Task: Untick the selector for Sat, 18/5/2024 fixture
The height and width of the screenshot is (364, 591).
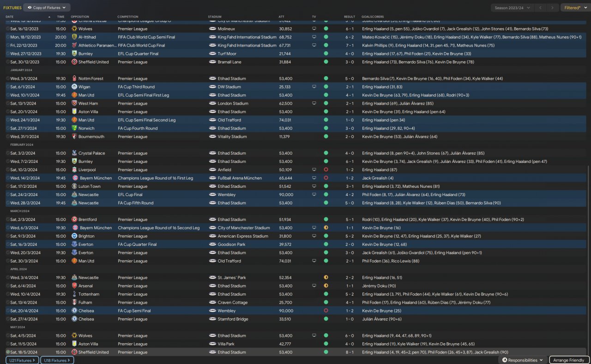Action: [8, 352]
